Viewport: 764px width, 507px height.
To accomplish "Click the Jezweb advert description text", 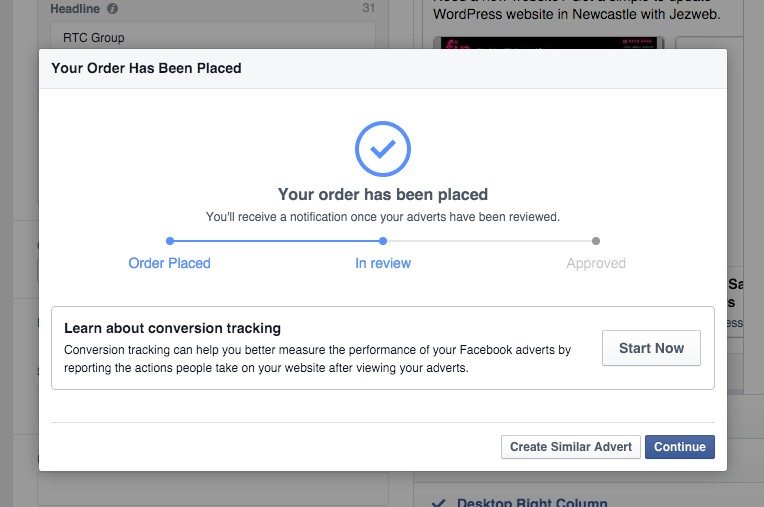I will [x=590, y=15].
